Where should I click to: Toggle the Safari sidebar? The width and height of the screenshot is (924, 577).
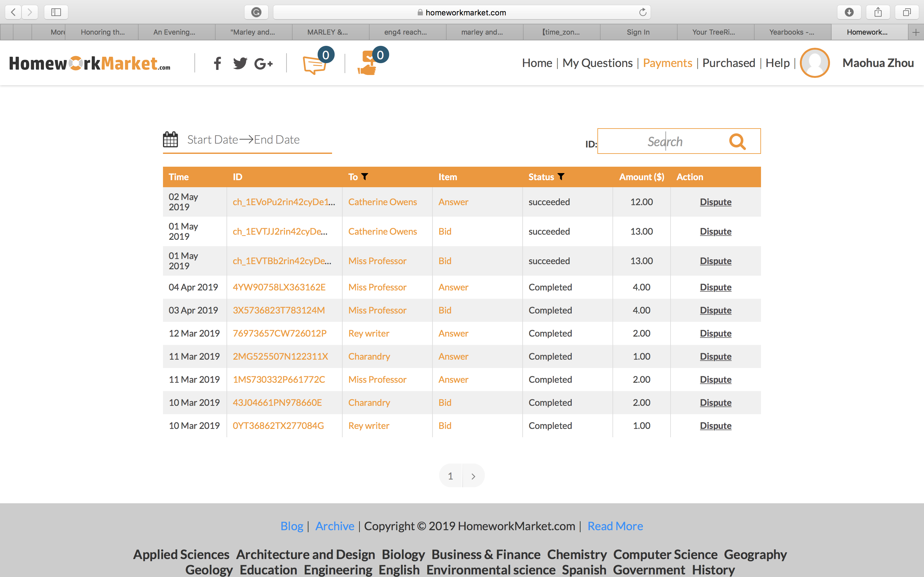[x=56, y=12]
